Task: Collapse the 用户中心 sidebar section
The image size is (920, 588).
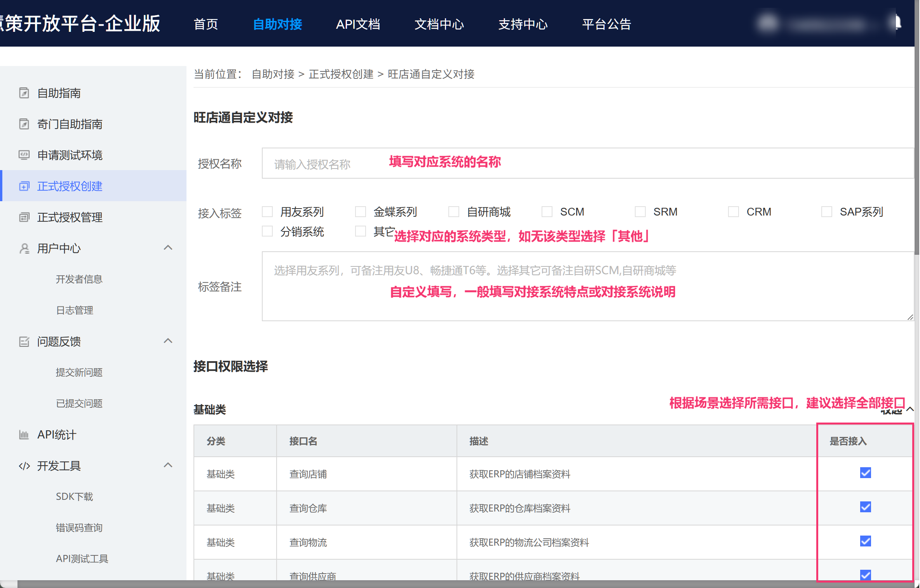Action: 168,248
